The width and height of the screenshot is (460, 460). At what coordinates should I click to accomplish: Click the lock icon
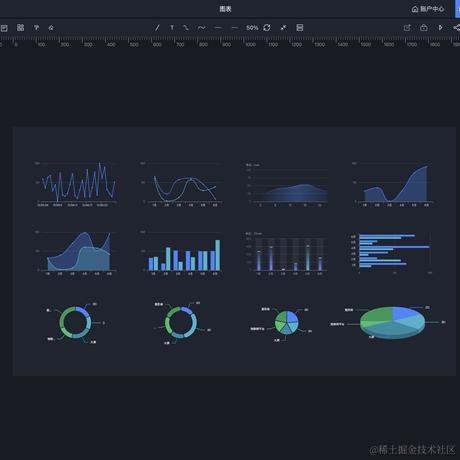pos(424,28)
